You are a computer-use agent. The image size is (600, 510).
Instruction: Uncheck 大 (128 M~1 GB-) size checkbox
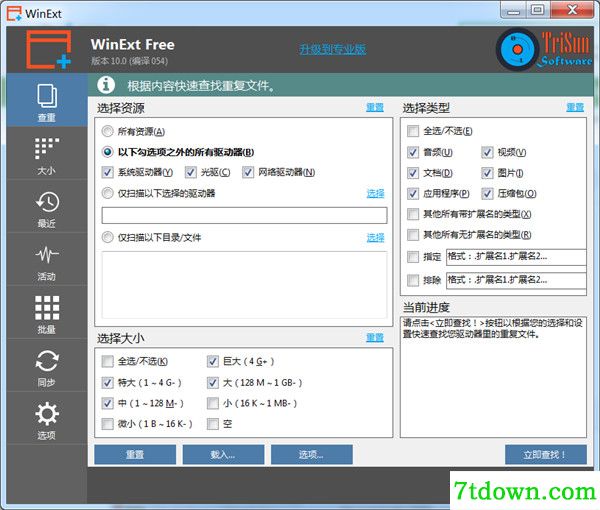213,383
